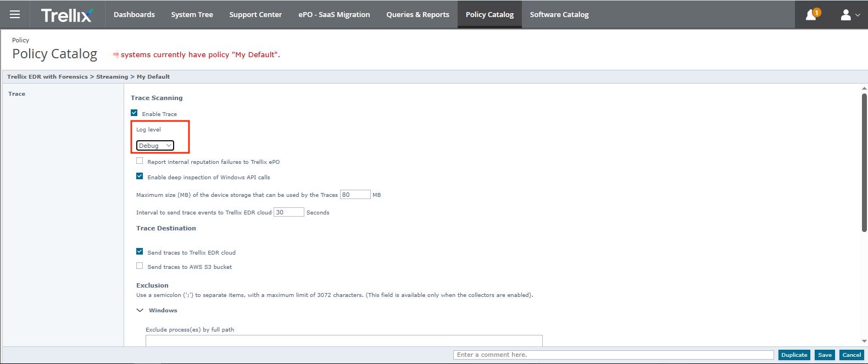Click the comment input field
Screen dimensions: 868x364
point(613,355)
